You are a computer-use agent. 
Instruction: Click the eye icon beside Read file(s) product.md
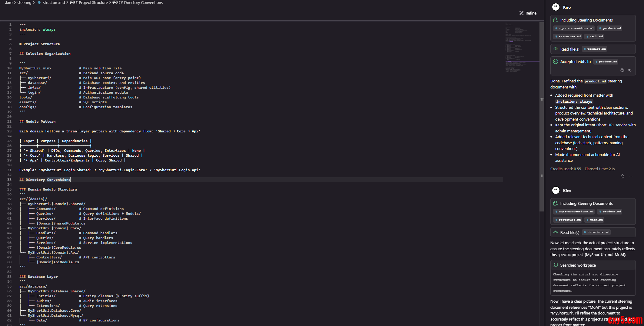(x=556, y=49)
